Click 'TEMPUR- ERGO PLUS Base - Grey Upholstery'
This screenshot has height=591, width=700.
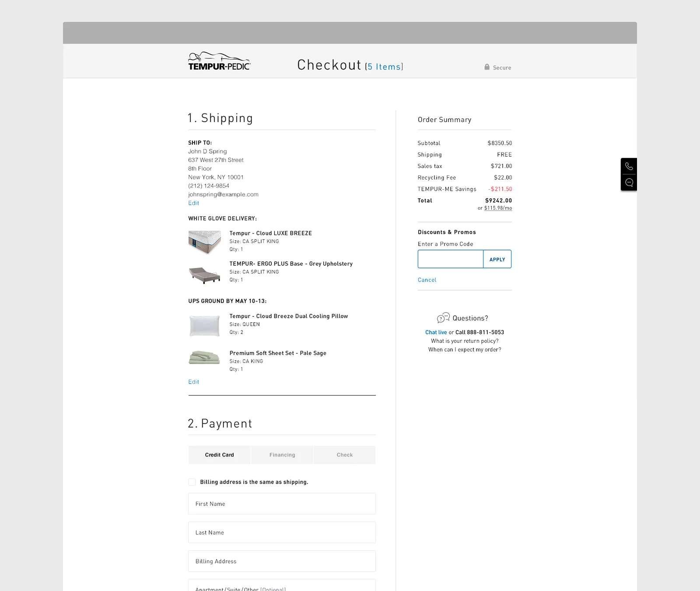pos(291,264)
